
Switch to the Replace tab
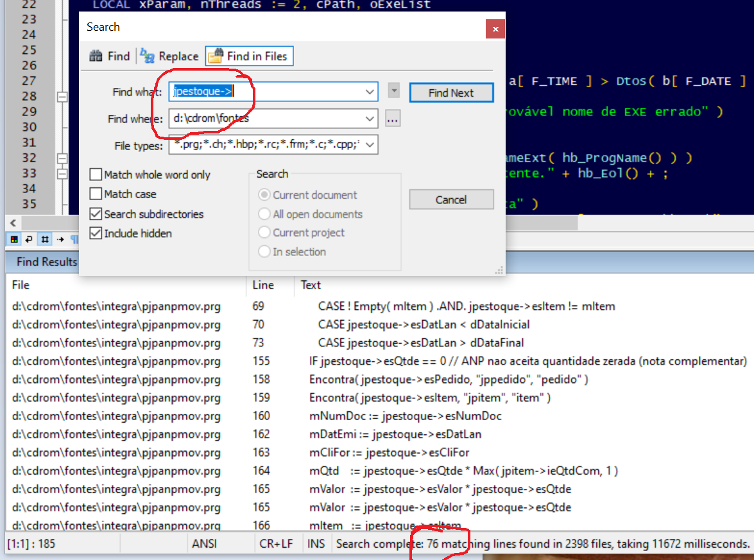[x=169, y=56]
